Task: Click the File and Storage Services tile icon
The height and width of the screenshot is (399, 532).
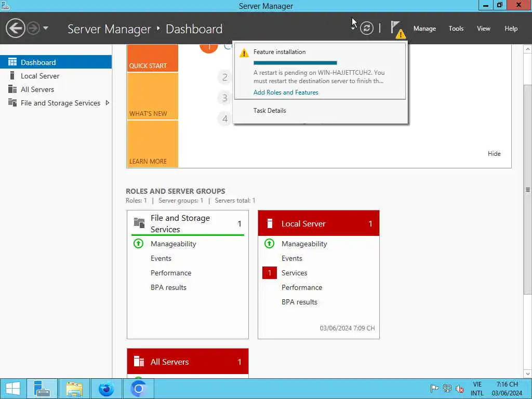Action: (139, 223)
